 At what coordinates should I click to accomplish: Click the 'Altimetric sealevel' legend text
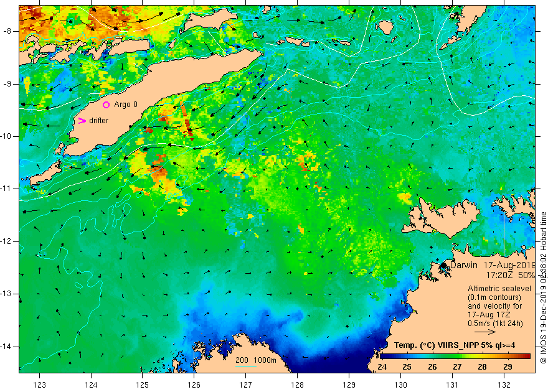tap(499, 289)
